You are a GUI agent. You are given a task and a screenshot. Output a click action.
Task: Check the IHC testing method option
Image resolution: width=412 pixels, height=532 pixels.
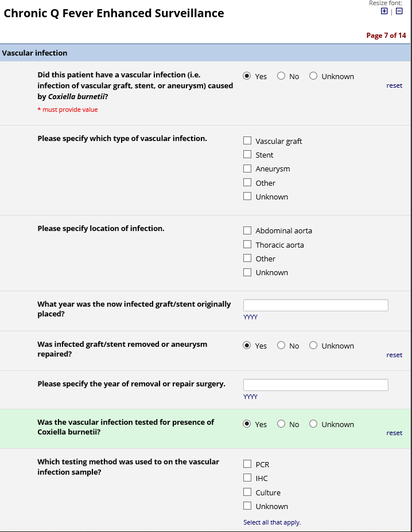[x=247, y=478]
